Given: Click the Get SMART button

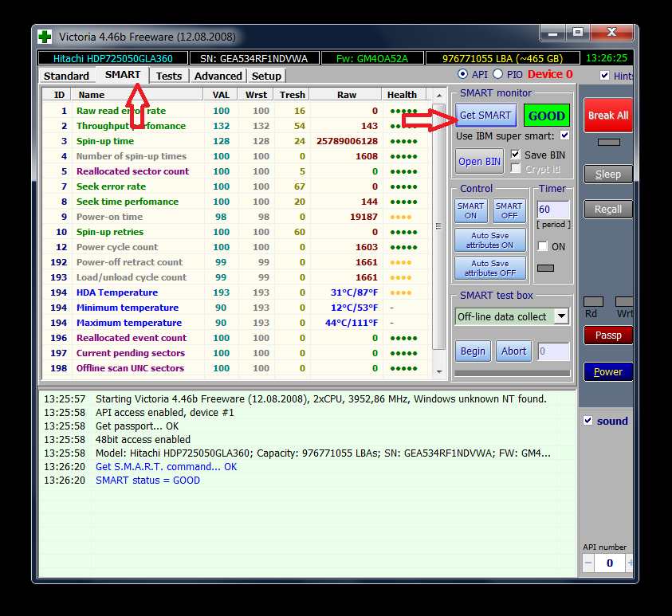Looking at the screenshot, I should point(485,116).
